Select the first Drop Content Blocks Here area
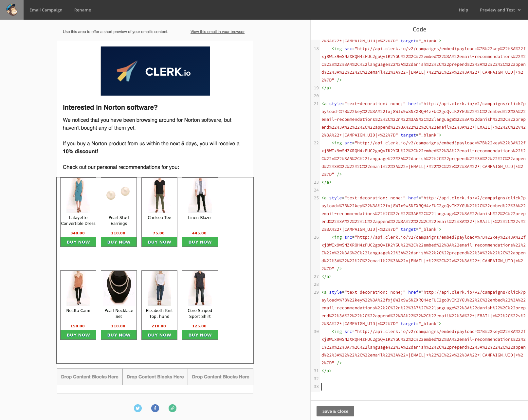 pyautogui.click(x=90, y=377)
